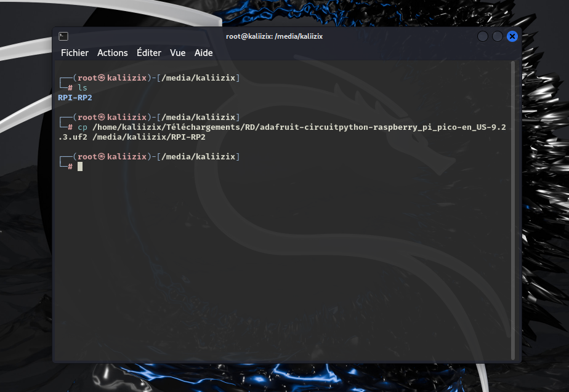
Task: Click the skull icon in the last prompt
Action: point(102,156)
